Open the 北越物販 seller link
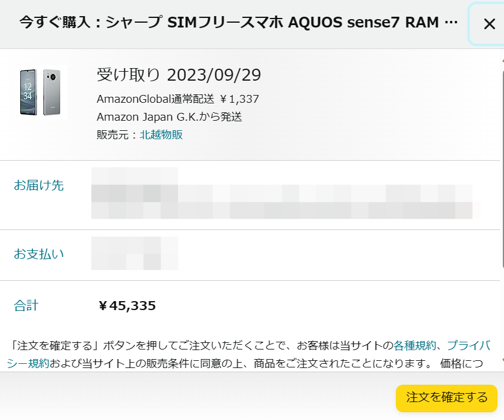Image resolution: width=504 pixels, height=420 pixels. [161, 134]
